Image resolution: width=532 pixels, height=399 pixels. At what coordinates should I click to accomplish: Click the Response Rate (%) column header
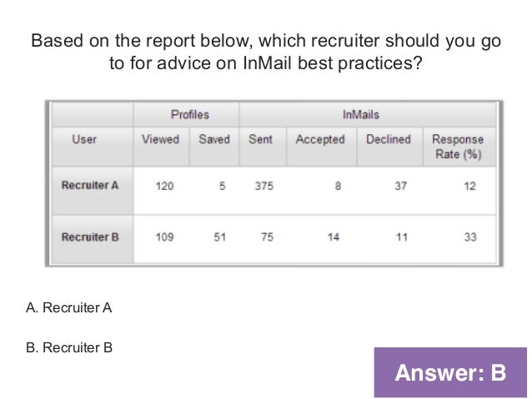[x=457, y=147]
